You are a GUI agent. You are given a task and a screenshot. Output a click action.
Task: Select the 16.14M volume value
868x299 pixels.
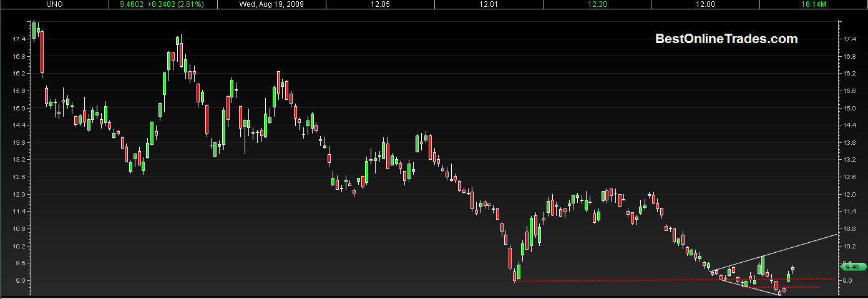[x=814, y=4]
